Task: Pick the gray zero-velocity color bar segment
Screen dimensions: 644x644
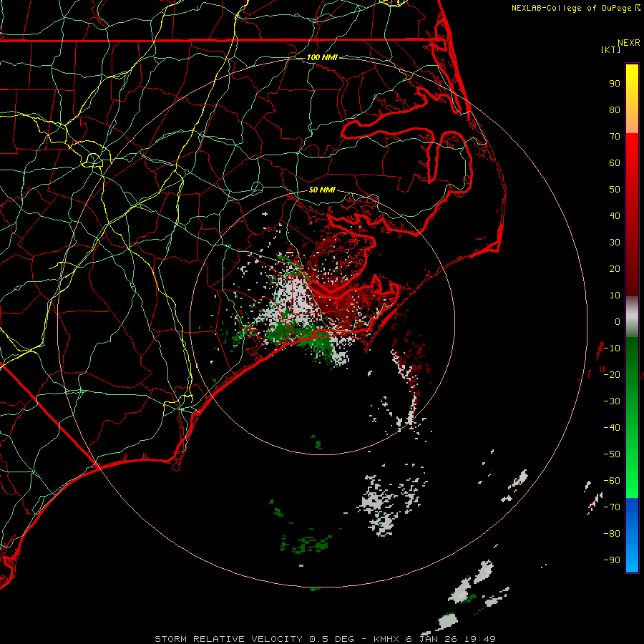Action: click(632, 317)
